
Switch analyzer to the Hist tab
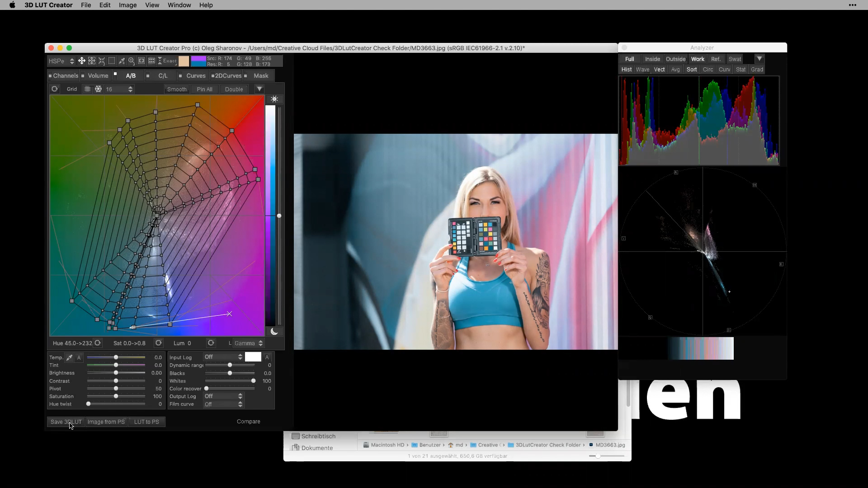tap(627, 70)
